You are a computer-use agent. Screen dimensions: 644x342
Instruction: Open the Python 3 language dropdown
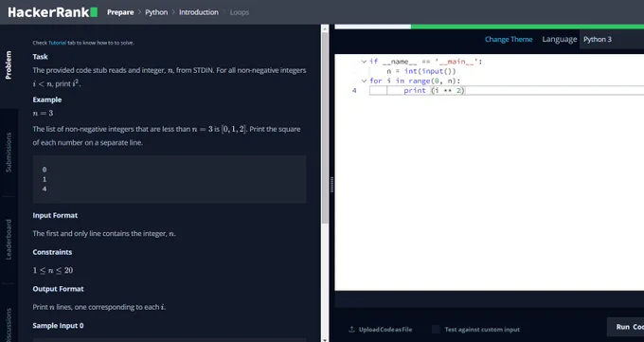coord(612,40)
